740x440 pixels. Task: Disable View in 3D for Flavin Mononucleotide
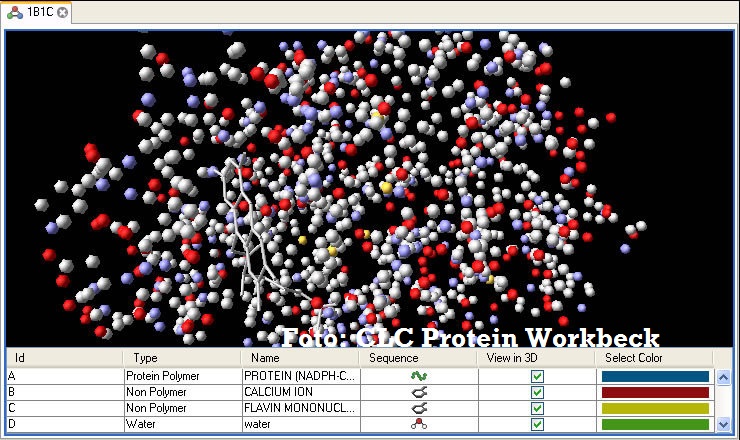pyautogui.click(x=537, y=408)
